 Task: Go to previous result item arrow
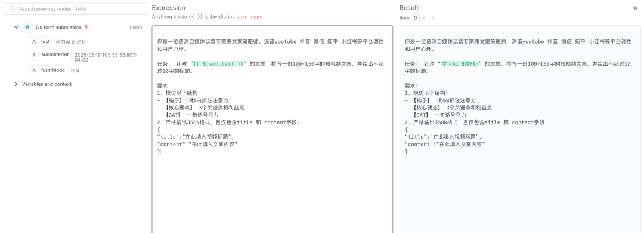coord(425,18)
